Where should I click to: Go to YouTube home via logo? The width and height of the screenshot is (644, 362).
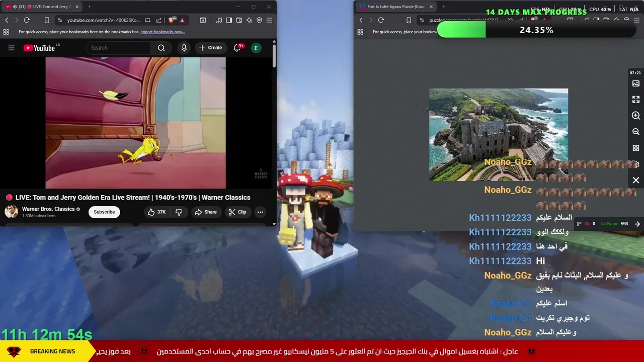click(39, 48)
